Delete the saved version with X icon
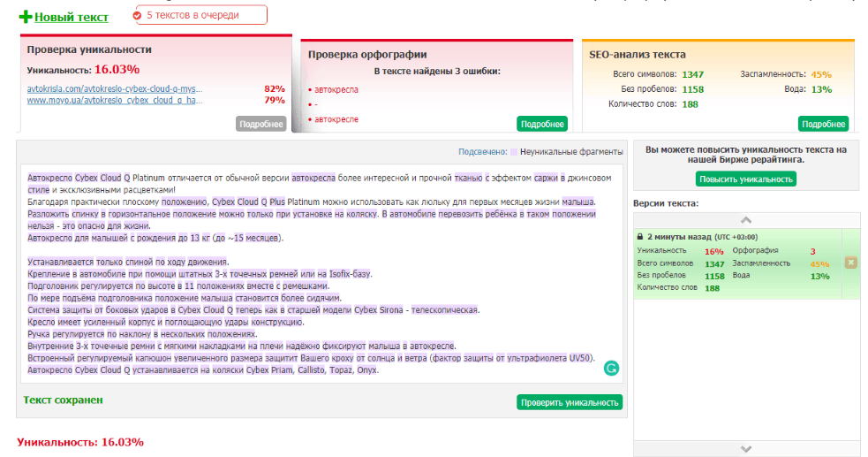Screen dimensions: 868x457 [851, 263]
